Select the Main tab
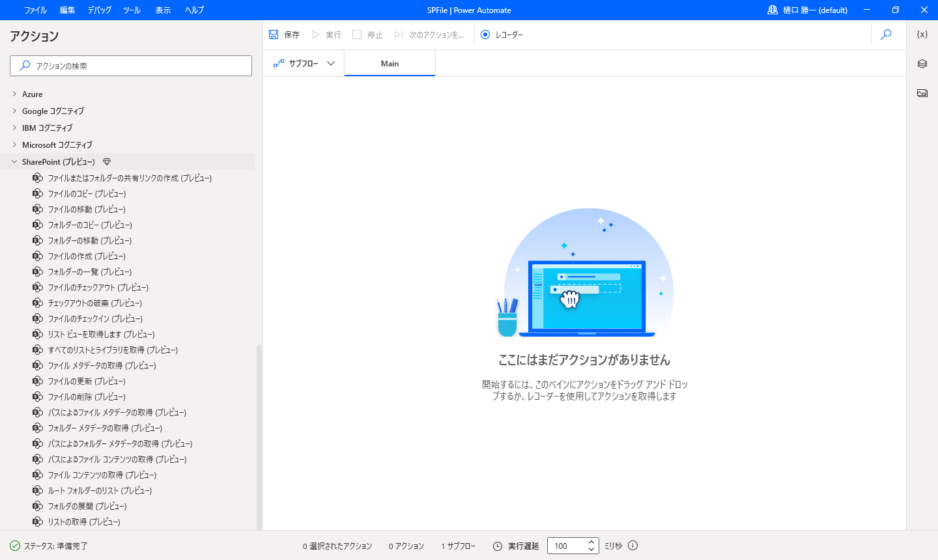This screenshot has width=938, height=560. tap(390, 63)
